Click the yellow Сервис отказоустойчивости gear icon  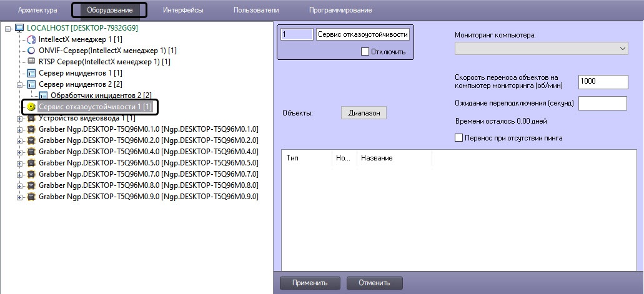tap(31, 107)
